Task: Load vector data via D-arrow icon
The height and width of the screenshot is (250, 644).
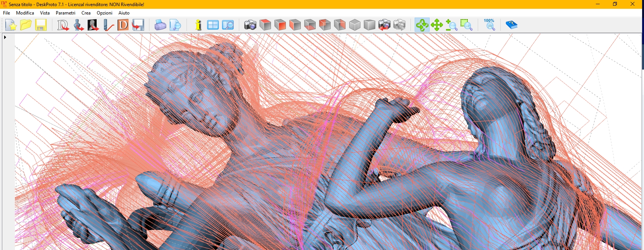Action: [x=63, y=25]
